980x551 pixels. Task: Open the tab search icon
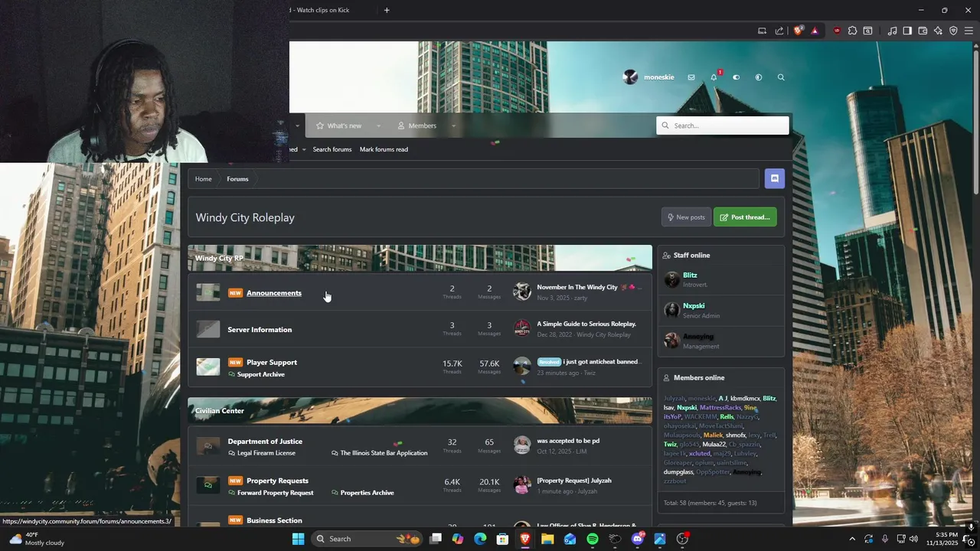(867, 31)
